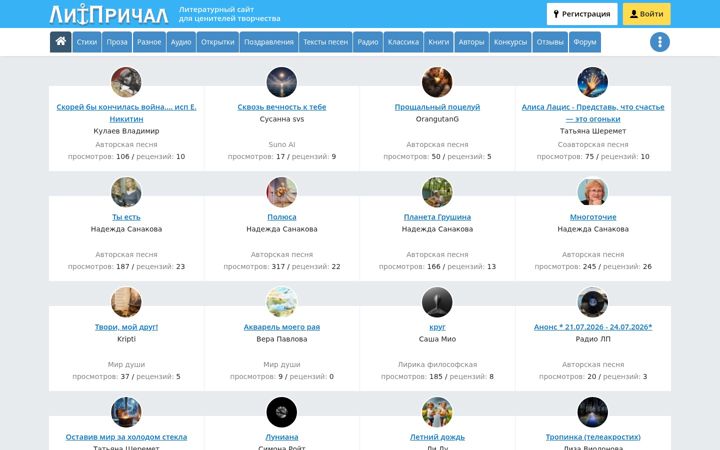Open the Открытки section

pyautogui.click(x=218, y=42)
